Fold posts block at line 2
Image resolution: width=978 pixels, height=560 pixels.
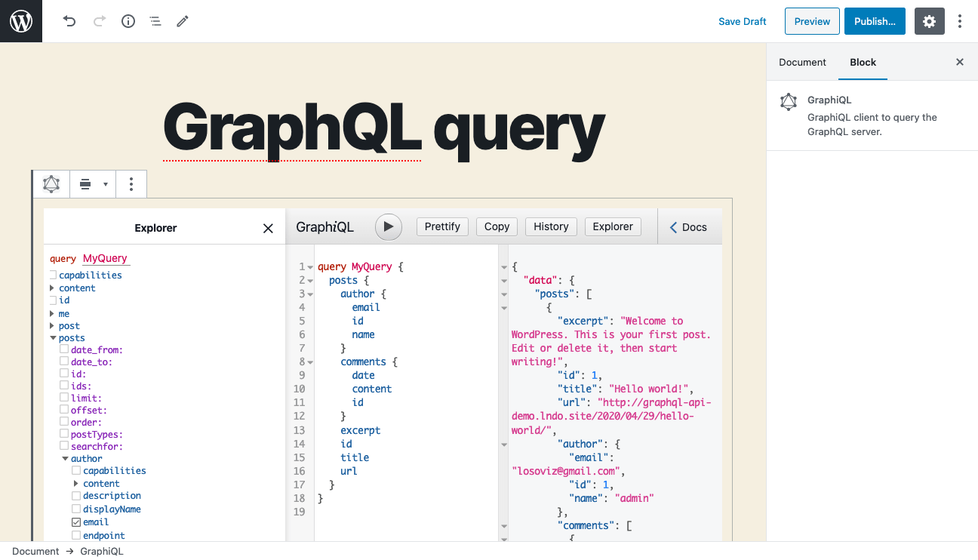[310, 281]
